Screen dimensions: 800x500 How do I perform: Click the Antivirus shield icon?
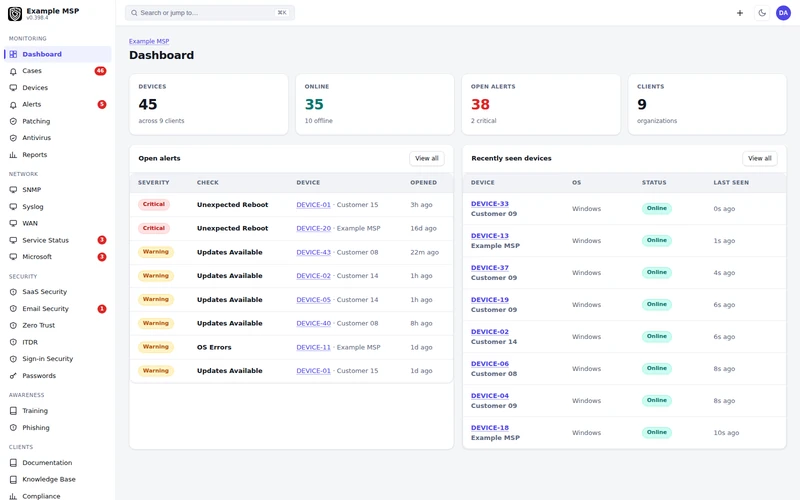pyautogui.click(x=13, y=138)
